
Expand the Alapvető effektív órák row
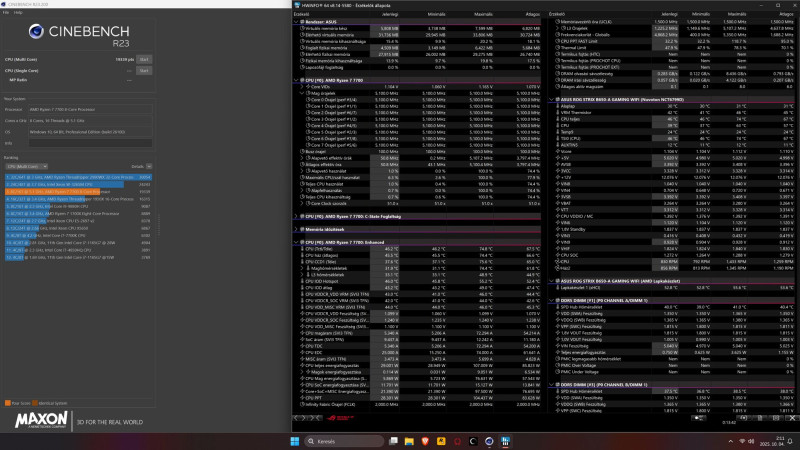302,158
